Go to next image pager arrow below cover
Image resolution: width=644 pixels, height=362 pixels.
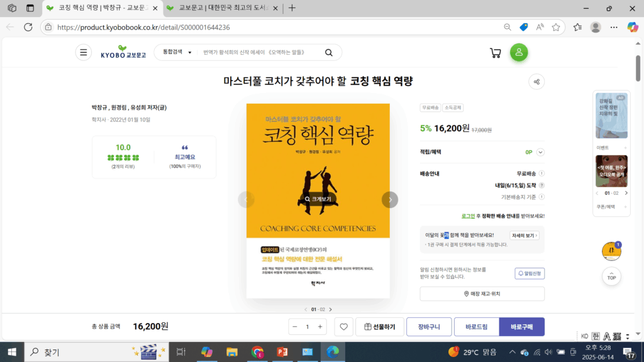(x=331, y=309)
